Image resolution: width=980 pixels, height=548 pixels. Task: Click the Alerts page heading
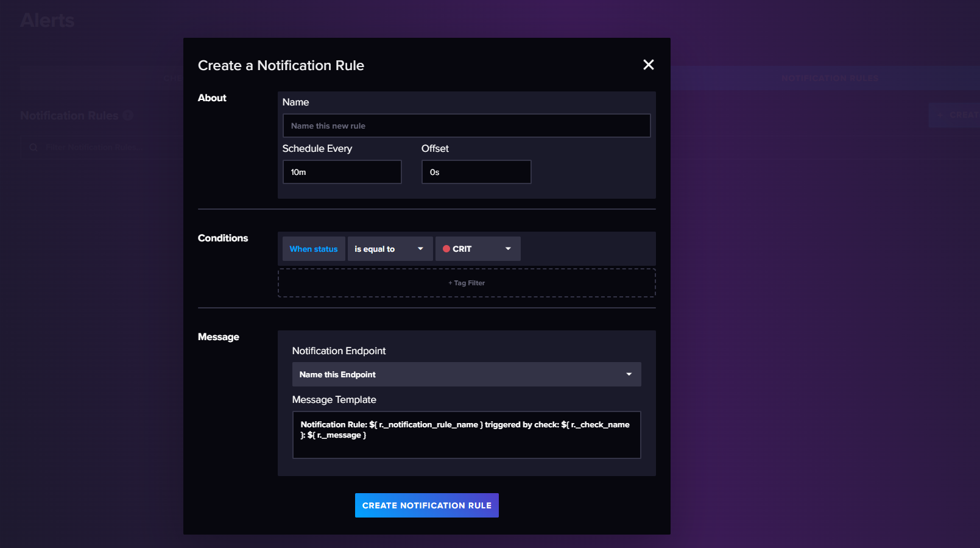48,20
